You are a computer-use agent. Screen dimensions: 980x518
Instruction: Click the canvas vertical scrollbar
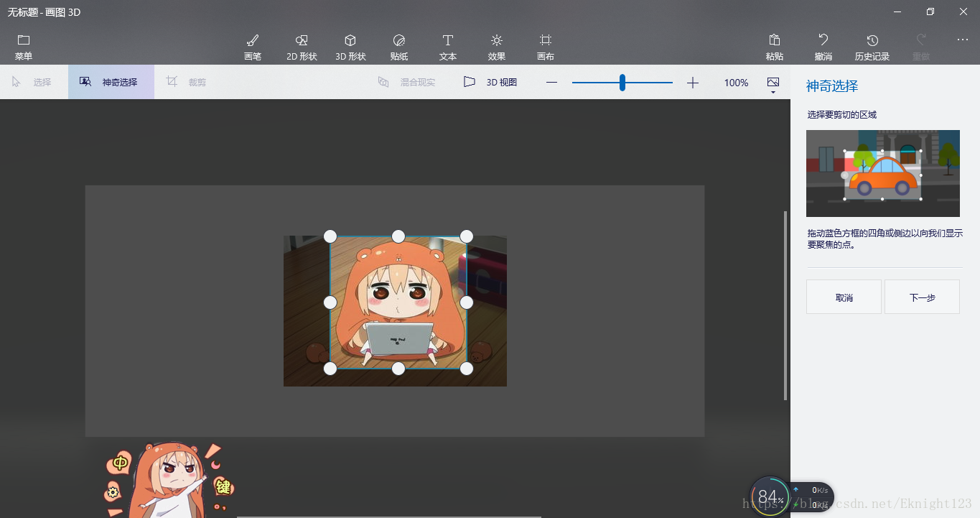(x=785, y=305)
